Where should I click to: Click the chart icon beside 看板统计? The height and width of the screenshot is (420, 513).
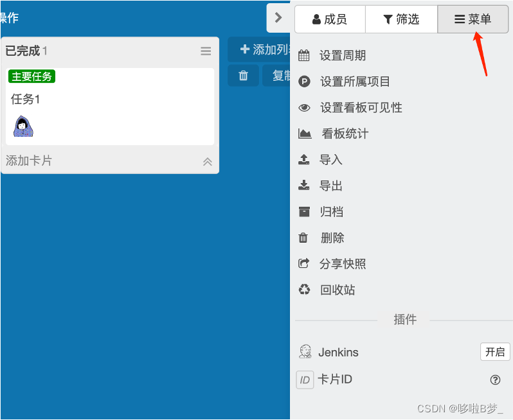click(x=305, y=134)
